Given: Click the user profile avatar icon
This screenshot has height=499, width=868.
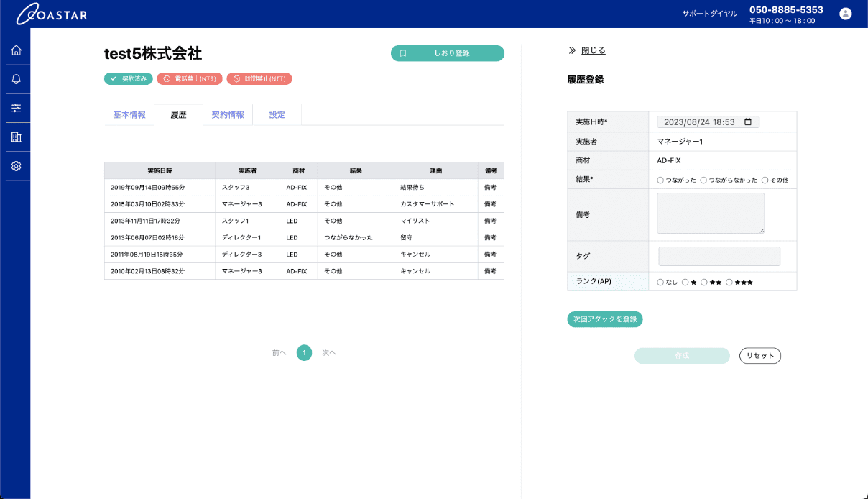Looking at the screenshot, I should click(845, 14).
